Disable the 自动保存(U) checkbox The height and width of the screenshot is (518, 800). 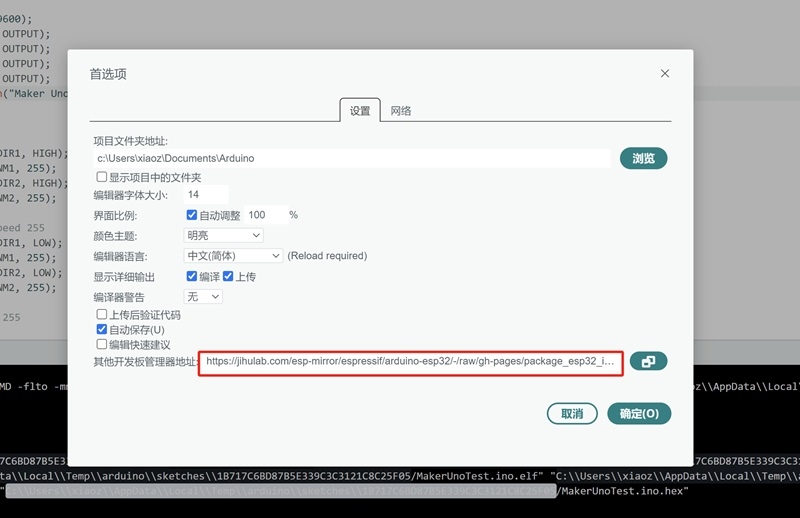click(x=102, y=329)
